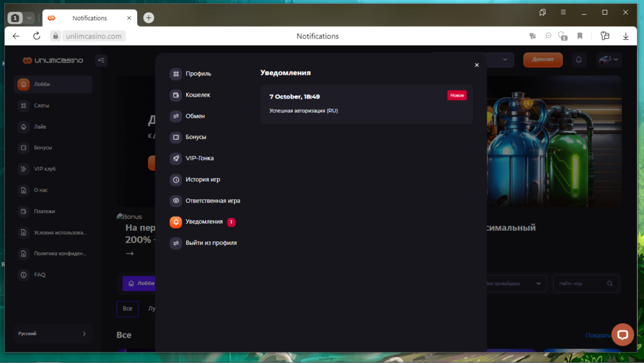
Task: Click the Бонусы sidebar icon
Action: [x=23, y=148]
